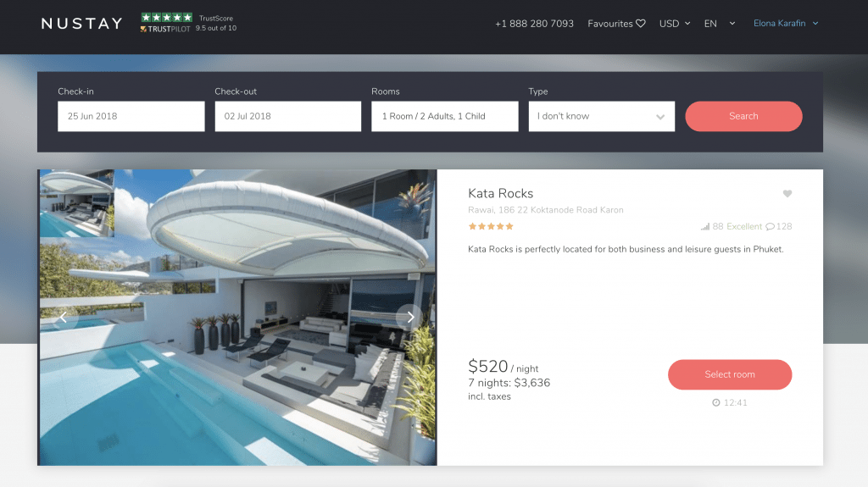
Task: Open the 128 reviews comment icon
Action: pos(770,226)
